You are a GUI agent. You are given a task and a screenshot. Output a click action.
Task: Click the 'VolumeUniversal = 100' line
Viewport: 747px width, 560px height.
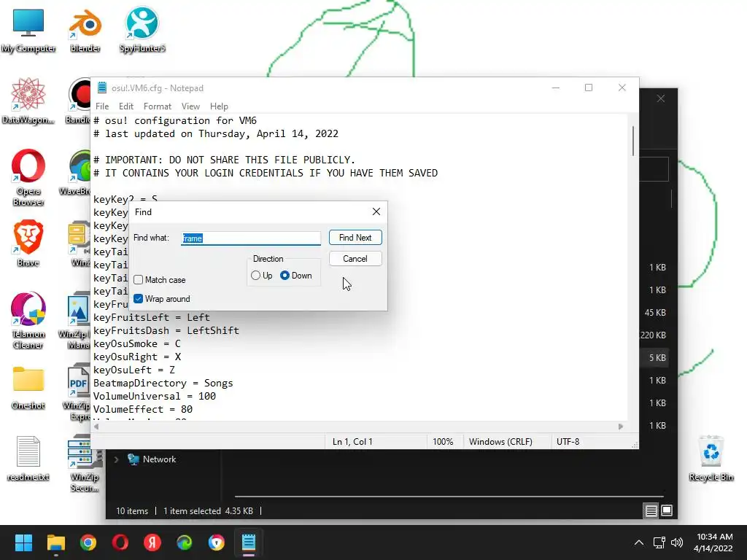click(155, 396)
